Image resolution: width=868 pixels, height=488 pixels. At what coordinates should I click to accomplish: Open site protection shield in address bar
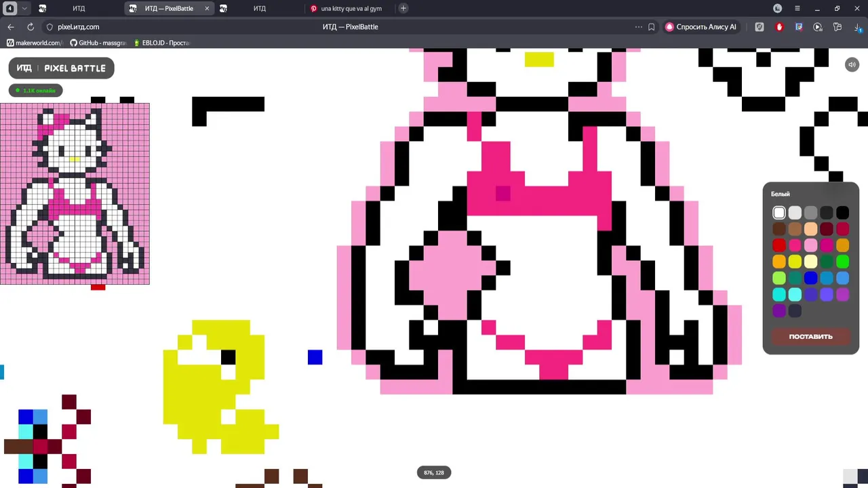coord(50,27)
